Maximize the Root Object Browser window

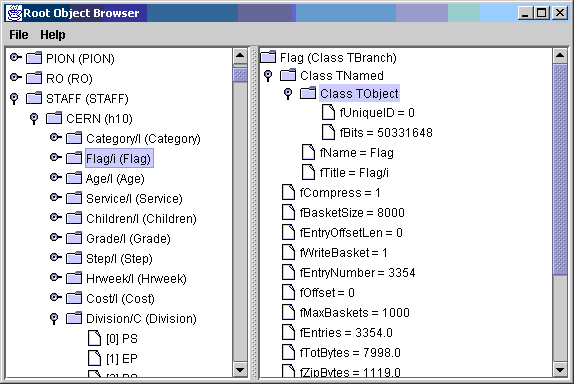[542, 13]
